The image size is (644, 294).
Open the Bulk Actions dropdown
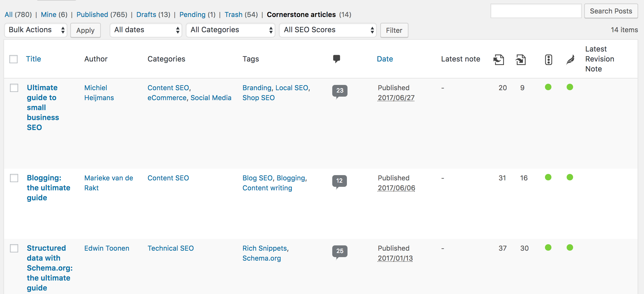35,30
